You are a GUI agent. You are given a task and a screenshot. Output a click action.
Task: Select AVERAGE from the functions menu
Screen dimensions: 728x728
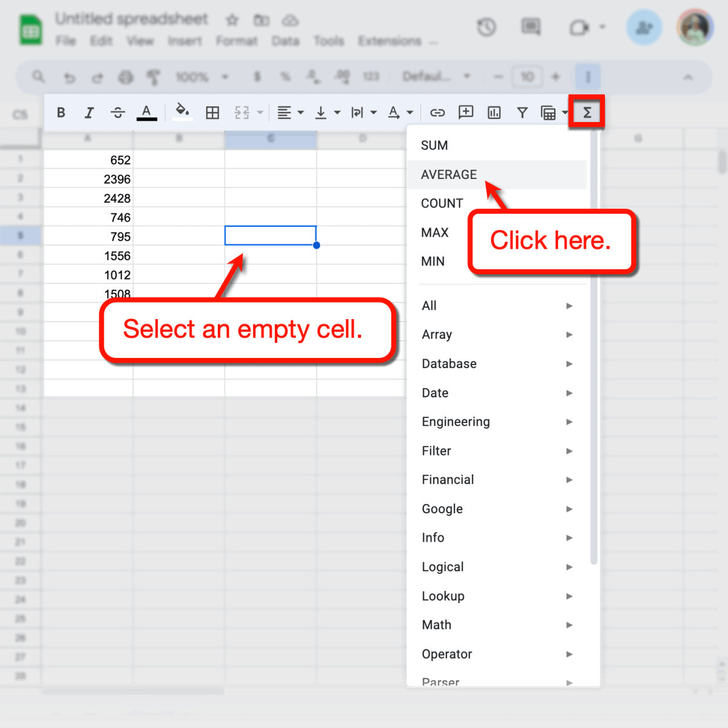(x=449, y=175)
